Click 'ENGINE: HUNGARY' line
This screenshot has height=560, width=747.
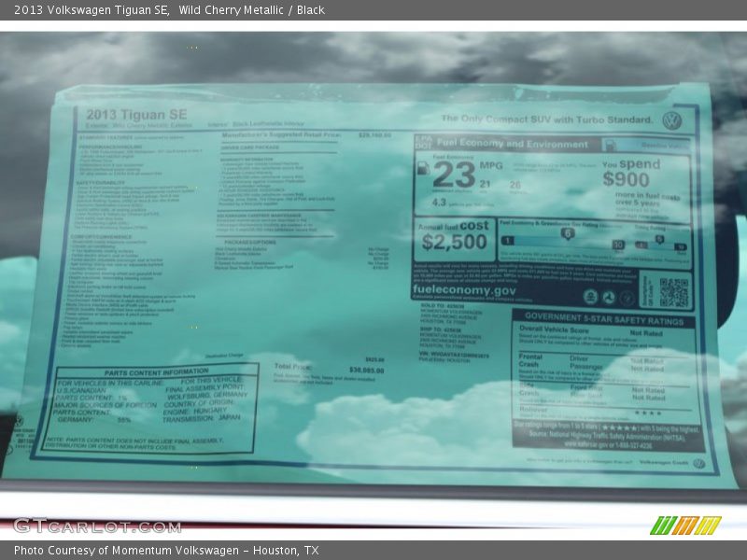click(x=194, y=411)
